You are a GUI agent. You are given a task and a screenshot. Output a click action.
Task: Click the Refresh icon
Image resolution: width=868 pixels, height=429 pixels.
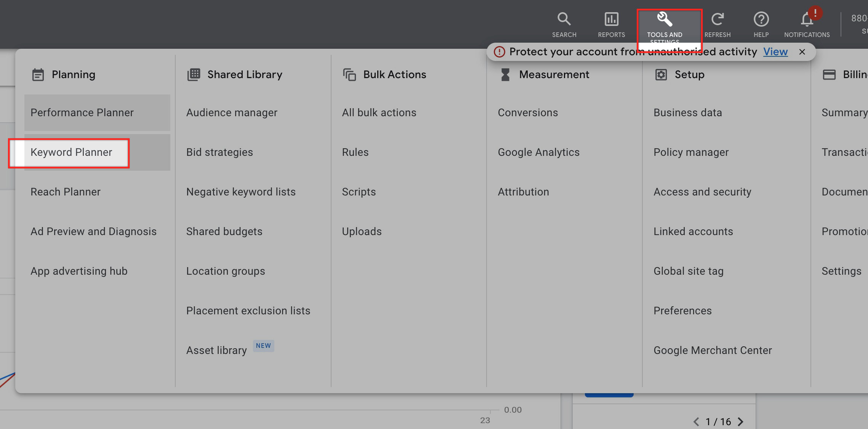tap(717, 19)
